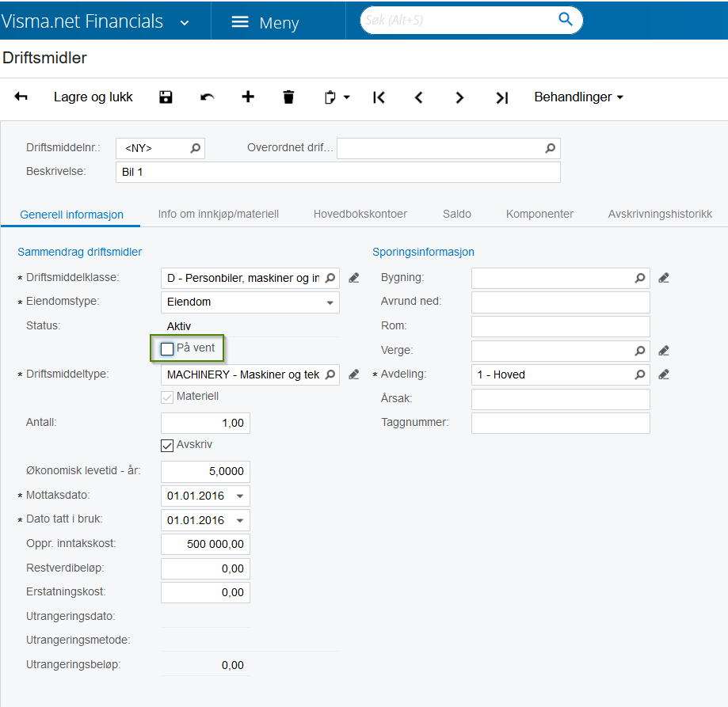Click Lagre og lukk button

pos(93,97)
